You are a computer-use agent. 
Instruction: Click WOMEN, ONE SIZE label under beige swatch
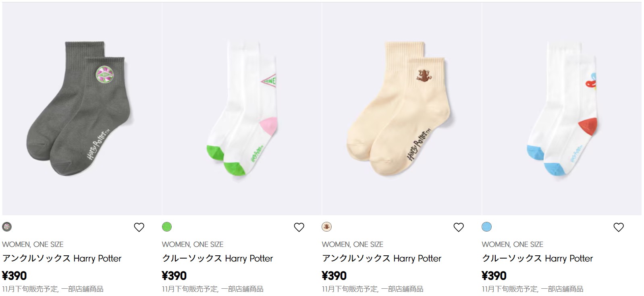353,244
